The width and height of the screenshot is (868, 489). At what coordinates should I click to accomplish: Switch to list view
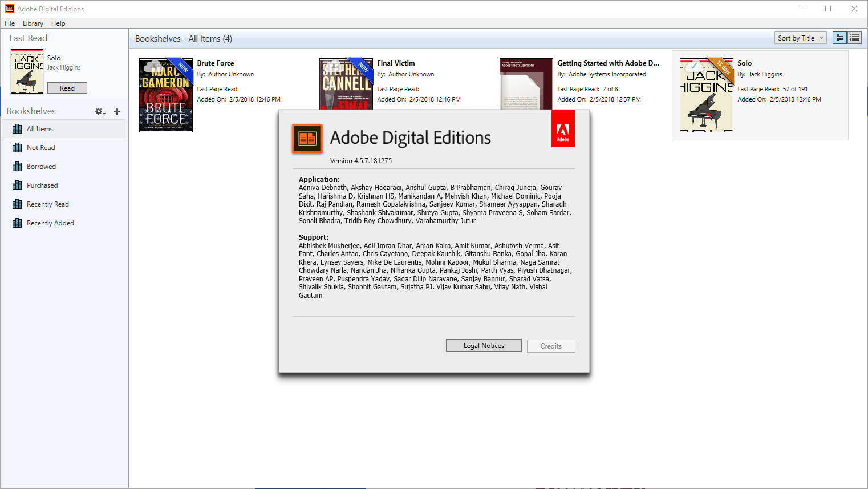coord(854,38)
